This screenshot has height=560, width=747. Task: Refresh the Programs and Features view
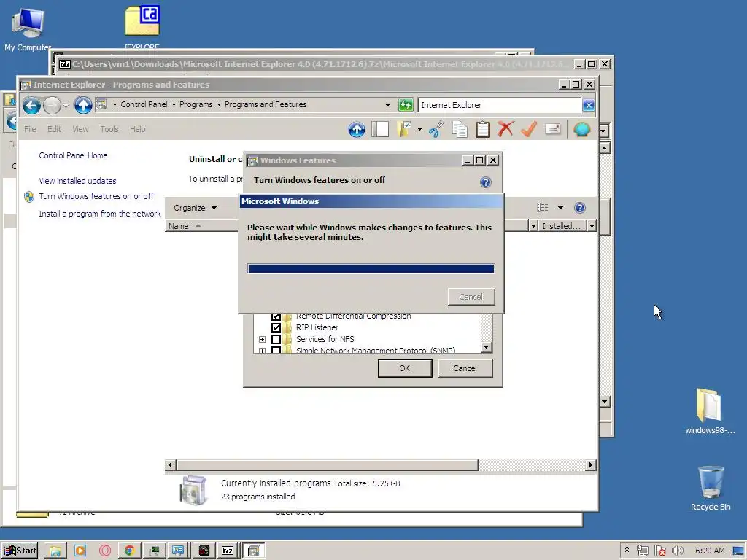[406, 105]
